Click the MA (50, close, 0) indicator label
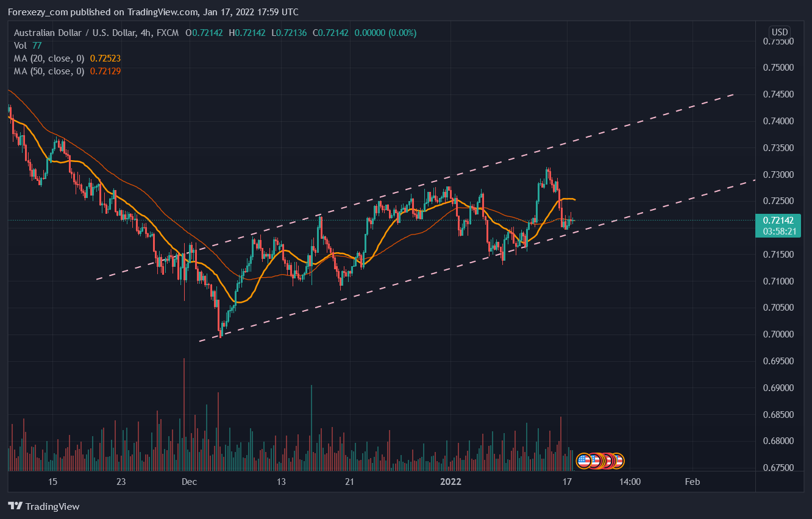The image size is (812, 519). [x=49, y=71]
